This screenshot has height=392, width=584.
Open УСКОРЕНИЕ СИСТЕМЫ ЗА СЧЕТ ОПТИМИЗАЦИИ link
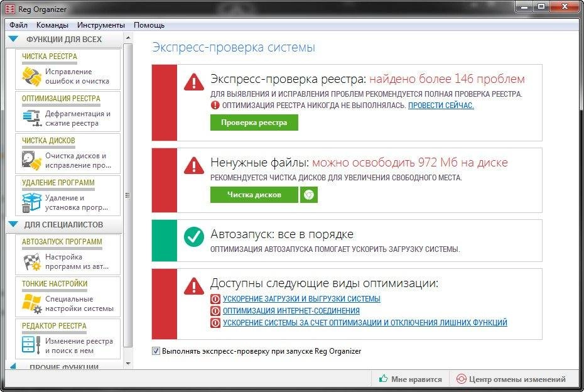coord(365,323)
